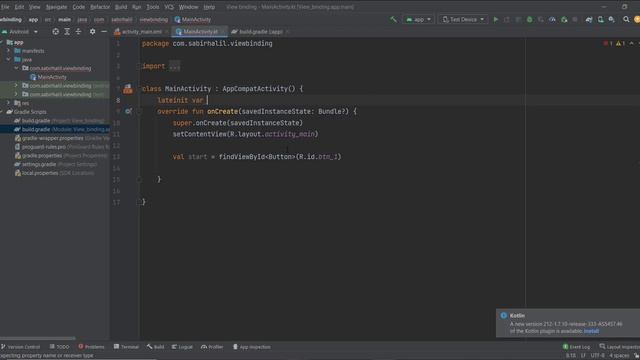Run the app with green play button
Viewport: 640px width, 360px height.
pos(496,19)
